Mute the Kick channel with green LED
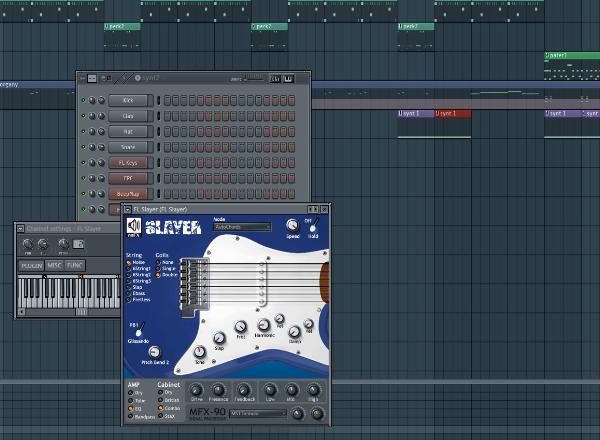The height and width of the screenshot is (440, 600). [83, 100]
